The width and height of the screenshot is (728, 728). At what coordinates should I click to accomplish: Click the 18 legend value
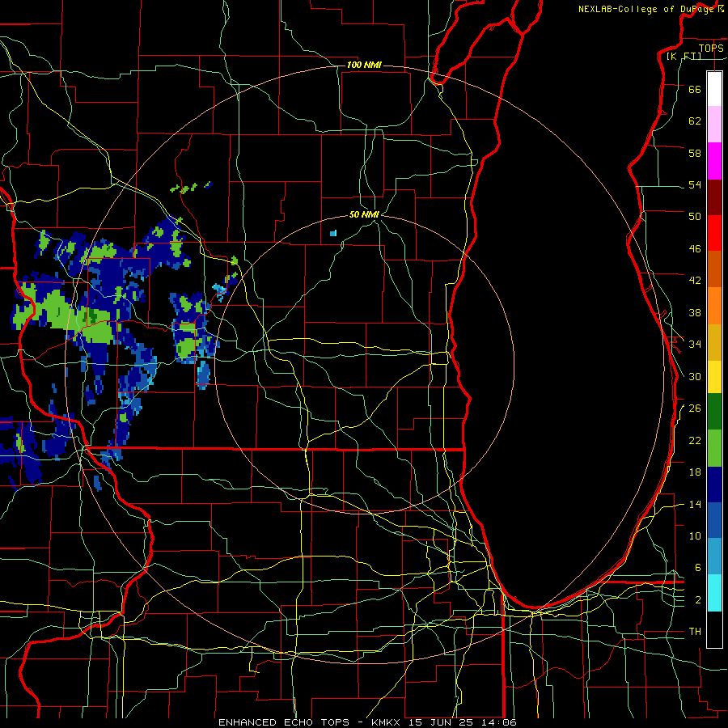pyautogui.click(x=695, y=472)
